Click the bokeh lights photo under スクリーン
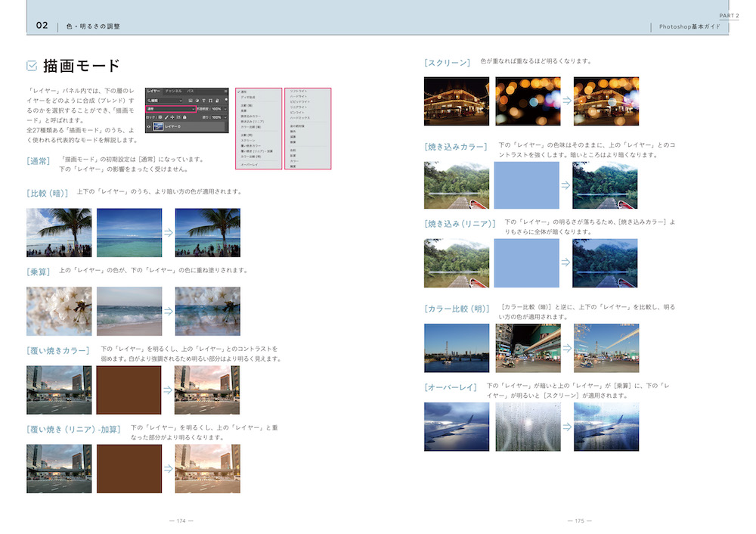Screen dimensions: 756x534 (x=528, y=101)
